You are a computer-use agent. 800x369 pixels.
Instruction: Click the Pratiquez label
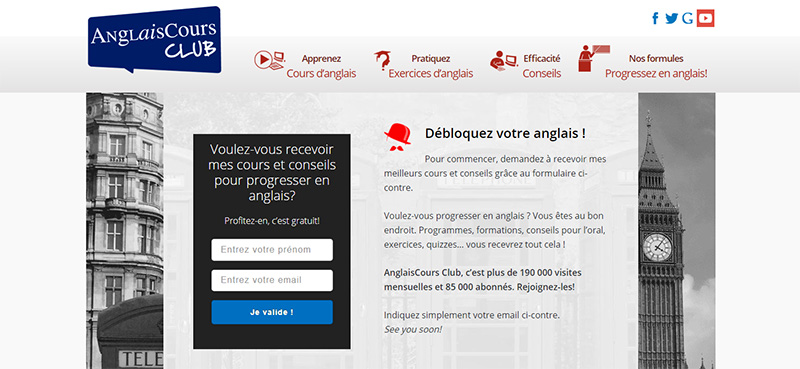(x=431, y=59)
